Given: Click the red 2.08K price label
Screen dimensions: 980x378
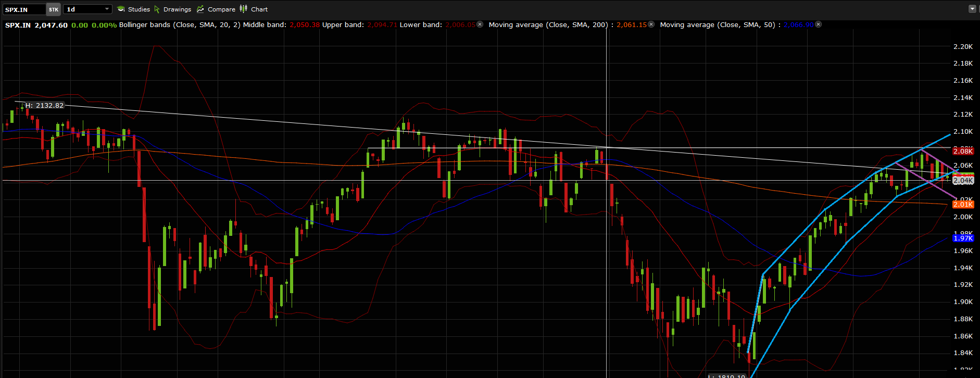Looking at the screenshot, I should [963, 151].
